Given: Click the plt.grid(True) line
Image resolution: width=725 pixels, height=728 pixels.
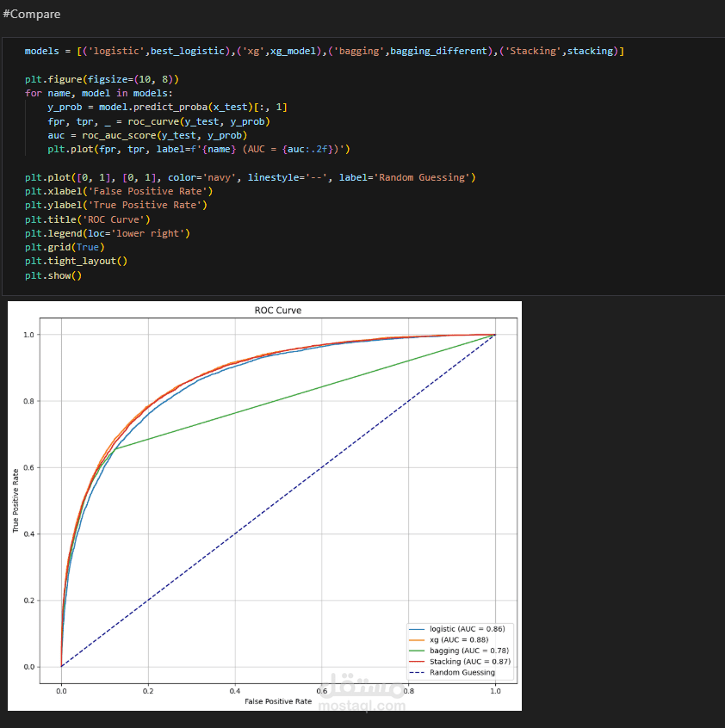Looking at the screenshot, I should coord(65,248).
